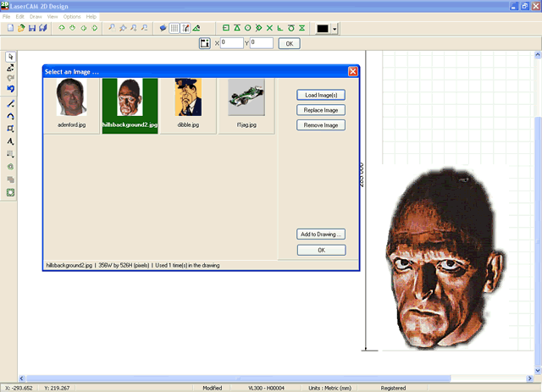This screenshot has width=542, height=392.
Task: Open the arc drawing tool flyout
Action: click(x=10, y=116)
